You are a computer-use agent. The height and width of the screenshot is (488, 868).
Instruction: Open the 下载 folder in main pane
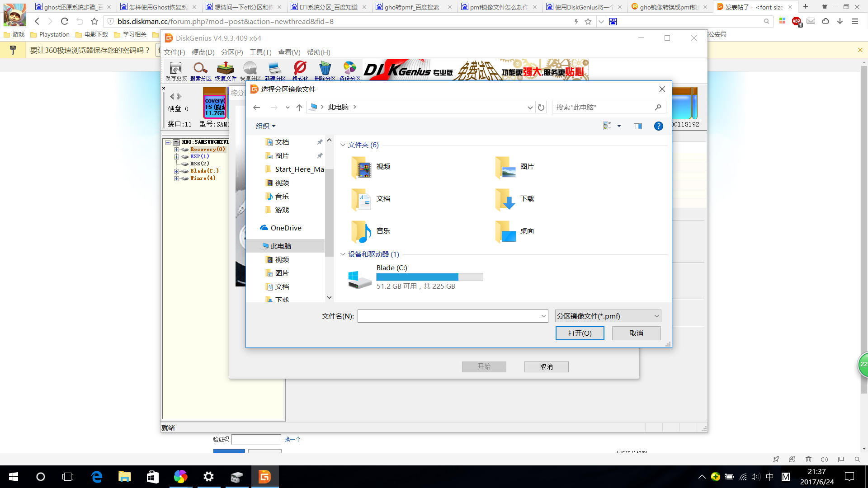515,199
